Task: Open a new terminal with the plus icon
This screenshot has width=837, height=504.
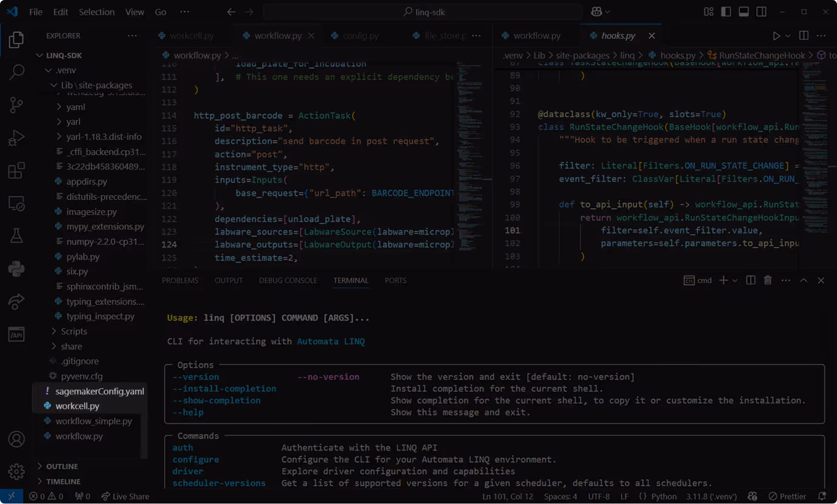Action: 723,280
